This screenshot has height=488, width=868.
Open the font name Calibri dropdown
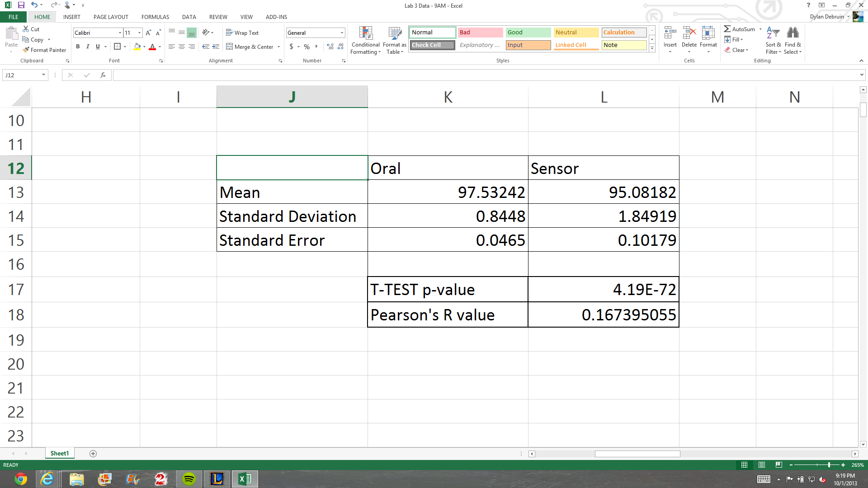click(120, 33)
